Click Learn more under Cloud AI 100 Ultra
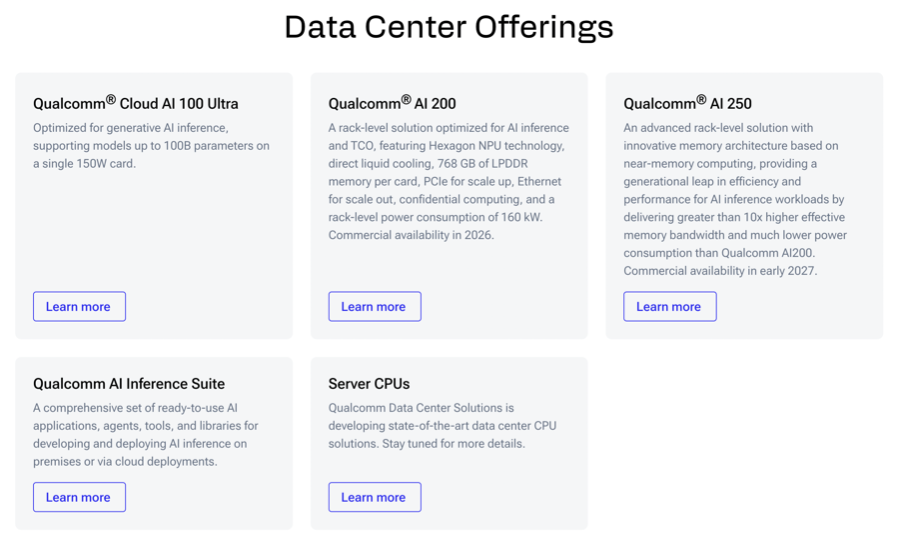This screenshot has height=539, width=900. 79,306
